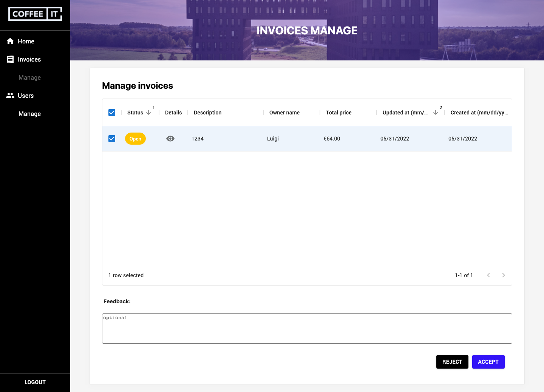Click the Invoices receipt icon in the sidebar
This screenshot has width=544, height=392.
10,59
